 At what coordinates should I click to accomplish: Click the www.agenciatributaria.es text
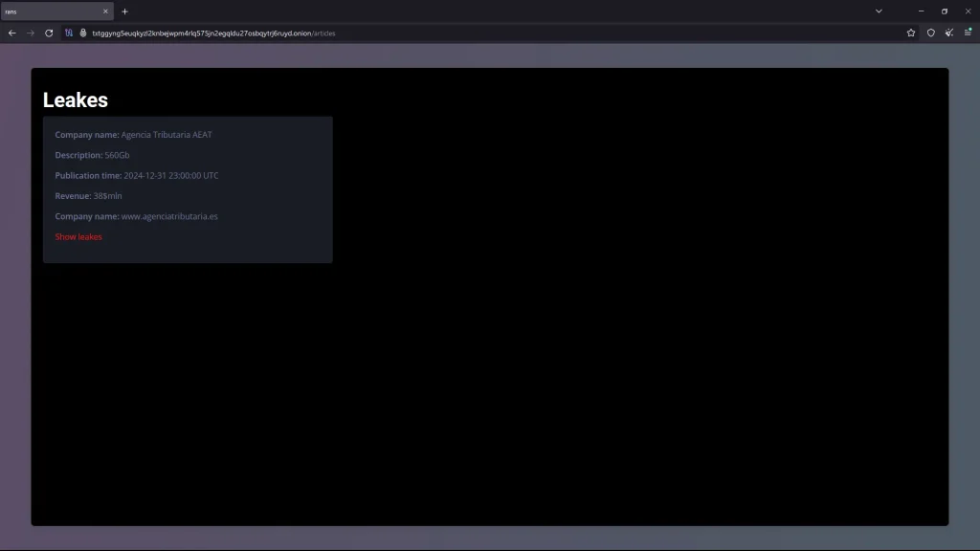click(x=169, y=216)
